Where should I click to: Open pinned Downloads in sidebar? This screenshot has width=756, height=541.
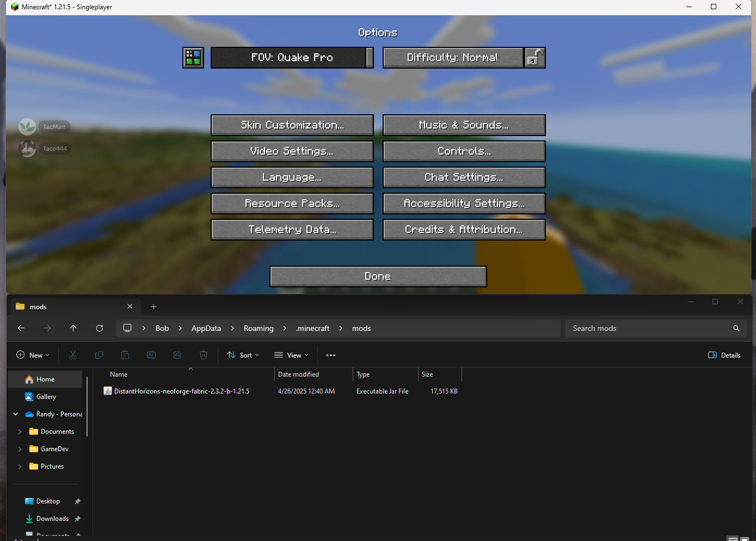click(52, 519)
